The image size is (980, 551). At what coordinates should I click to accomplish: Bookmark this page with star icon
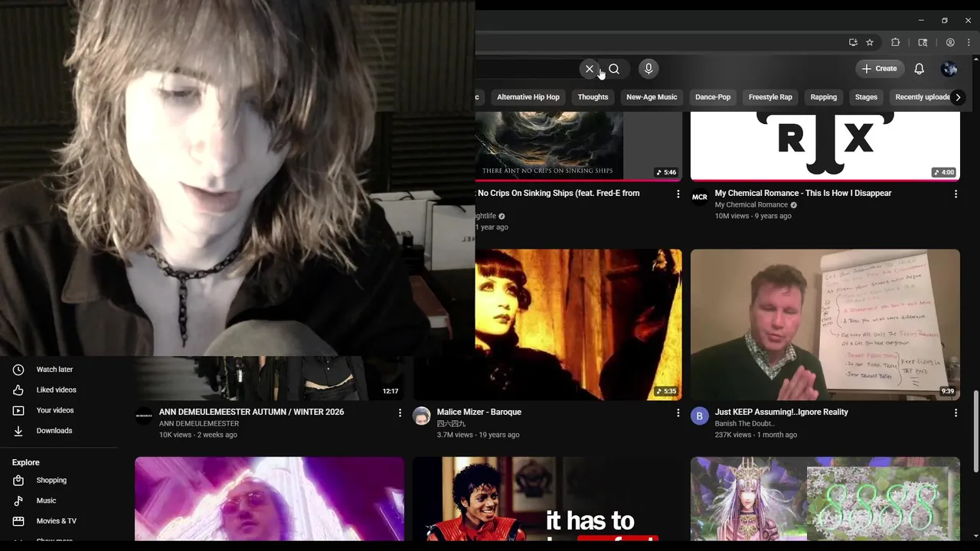[870, 42]
